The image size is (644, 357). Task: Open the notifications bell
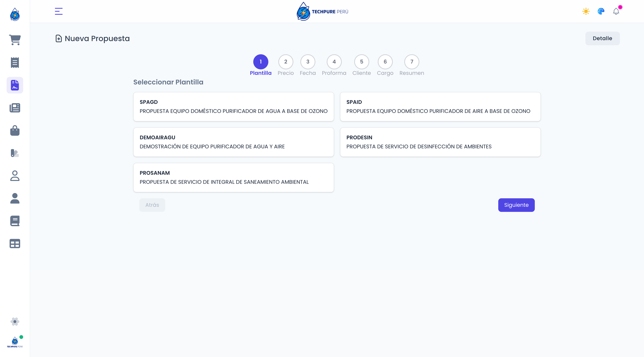coord(616,11)
